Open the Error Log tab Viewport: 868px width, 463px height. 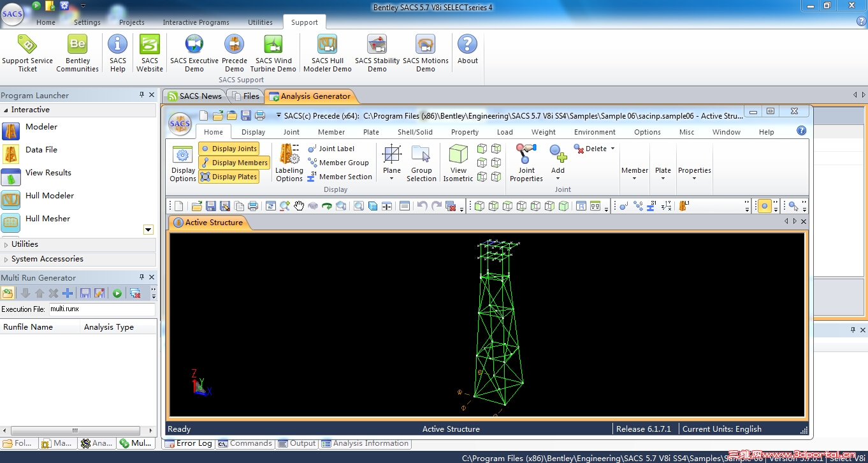(x=189, y=443)
